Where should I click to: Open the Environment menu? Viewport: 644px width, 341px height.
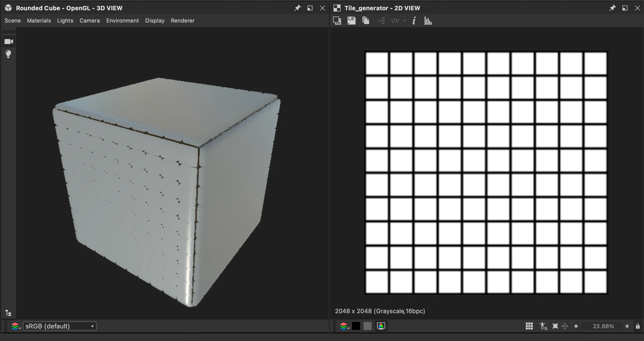[122, 21]
